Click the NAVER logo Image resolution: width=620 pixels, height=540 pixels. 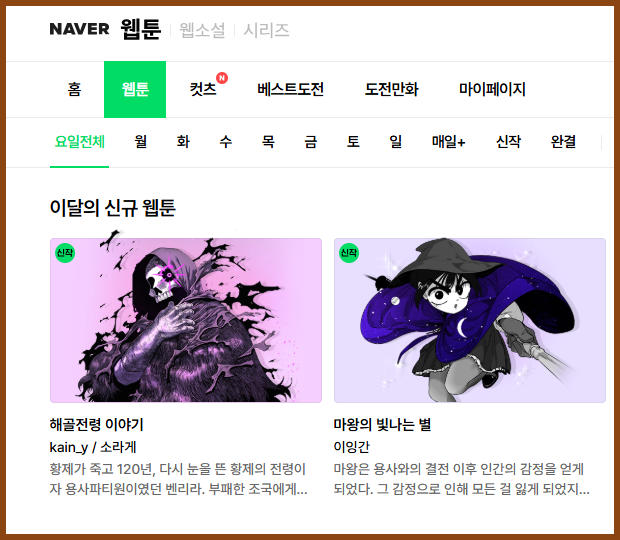click(79, 29)
